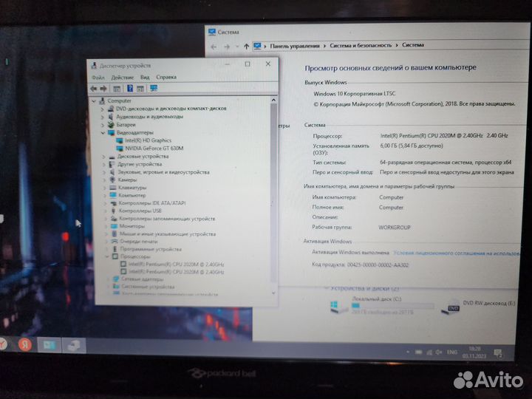Click the Батареи battery icon
532x399 pixels.
[111, 125]
